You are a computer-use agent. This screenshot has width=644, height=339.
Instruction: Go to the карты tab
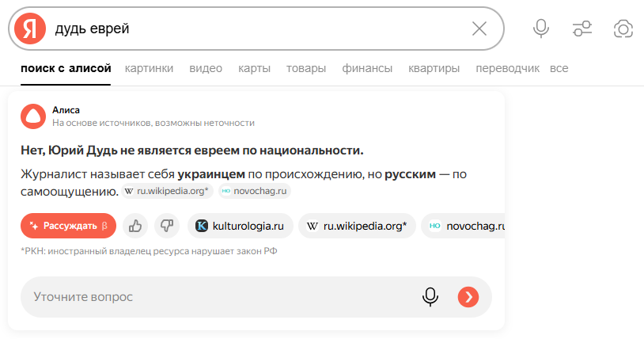click(254, 68)
